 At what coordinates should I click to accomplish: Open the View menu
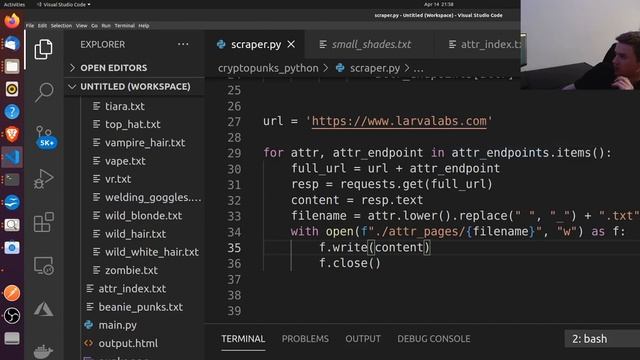tap(82, 25)
